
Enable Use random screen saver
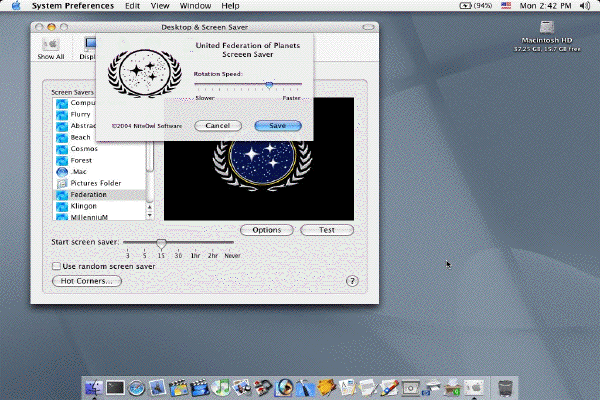coord(56,266)
